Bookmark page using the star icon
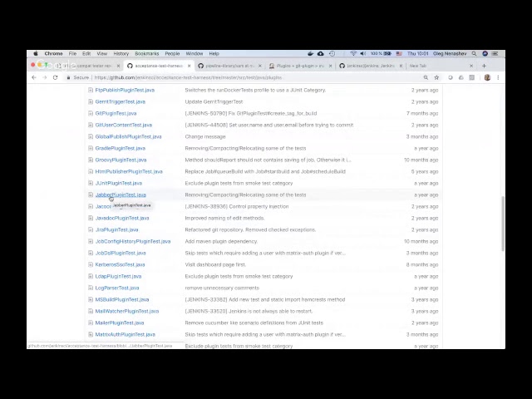Viewport: 532px width, 399px height. [436, 77]
